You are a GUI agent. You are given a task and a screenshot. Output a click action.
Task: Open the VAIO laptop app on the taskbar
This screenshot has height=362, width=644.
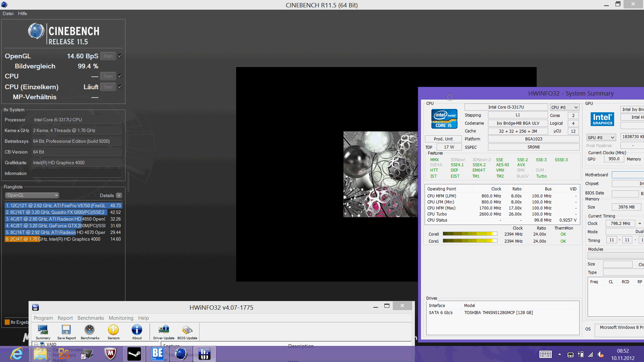click(87, 354)
